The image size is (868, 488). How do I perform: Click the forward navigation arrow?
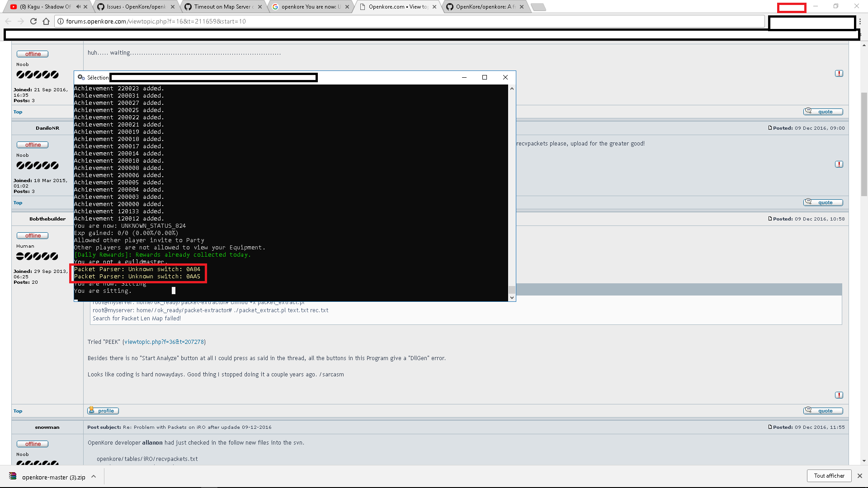[x=21, y=21]
